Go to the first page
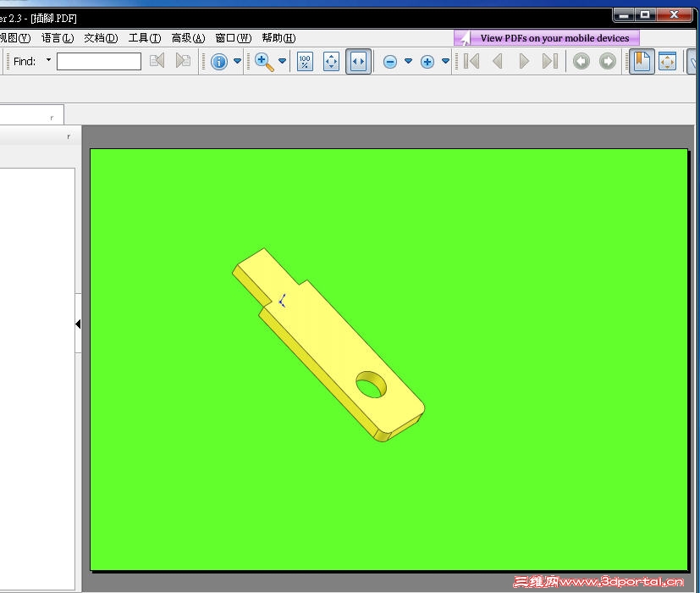The height and width of the screenshot is (593, 700). click(x=471, y=61)
